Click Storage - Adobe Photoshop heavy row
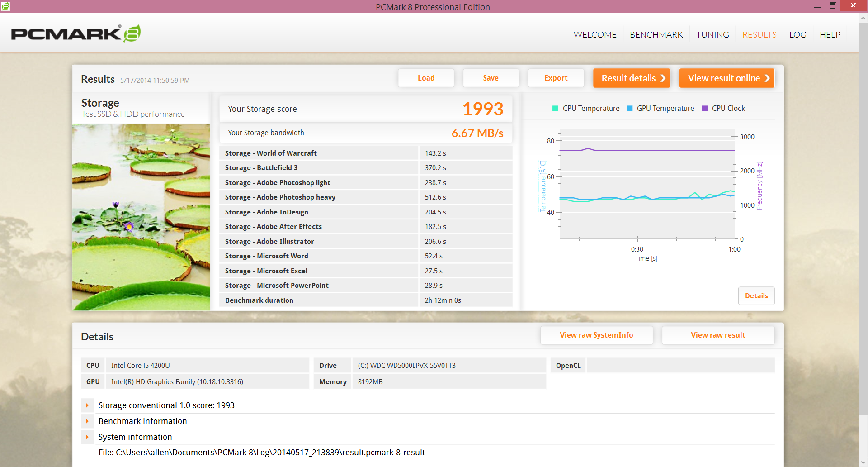Screen dimensions: 868x467 click(366, 197)
